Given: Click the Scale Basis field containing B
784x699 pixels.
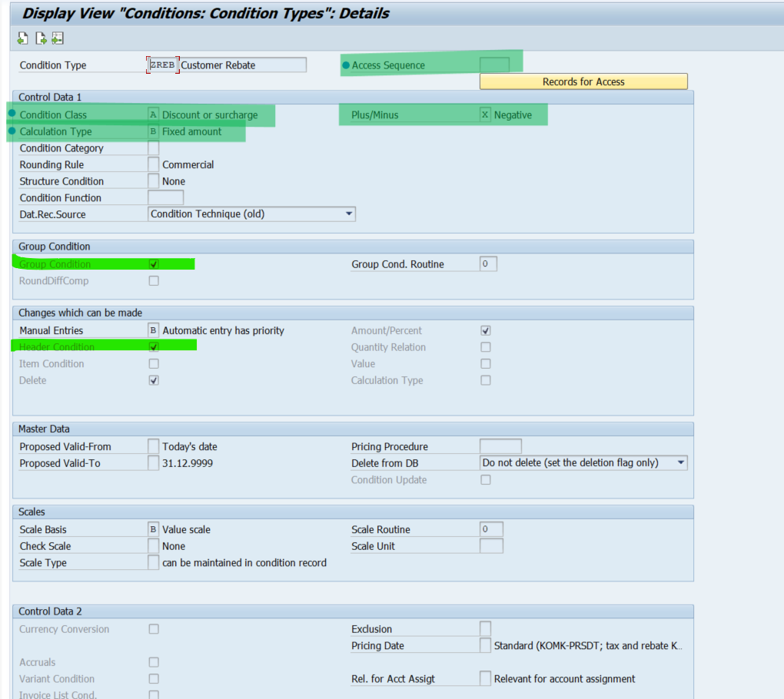Looking at the screenshot, I should click(154, 529).
